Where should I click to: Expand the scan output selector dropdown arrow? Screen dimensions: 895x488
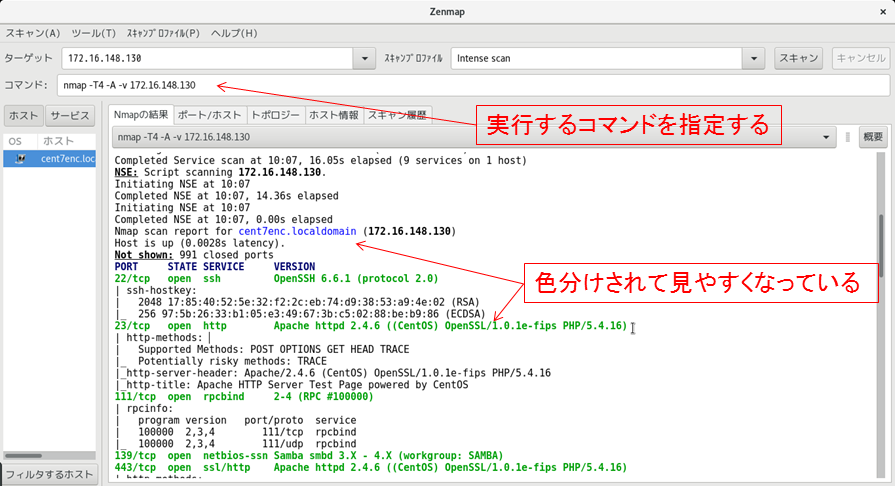click(825, 137)
